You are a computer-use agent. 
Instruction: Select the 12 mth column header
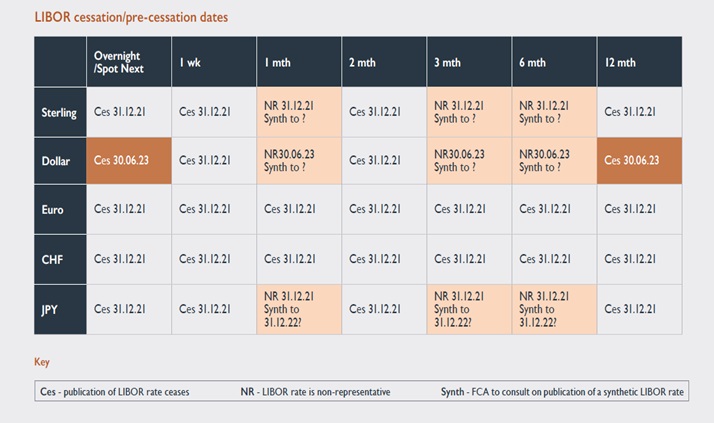click(620, 62)
